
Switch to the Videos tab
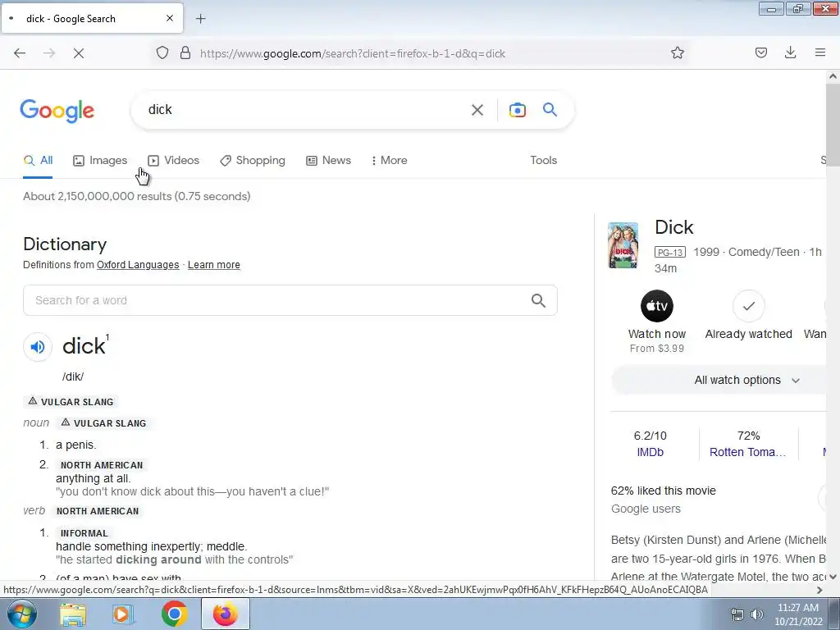pos(174,160)
